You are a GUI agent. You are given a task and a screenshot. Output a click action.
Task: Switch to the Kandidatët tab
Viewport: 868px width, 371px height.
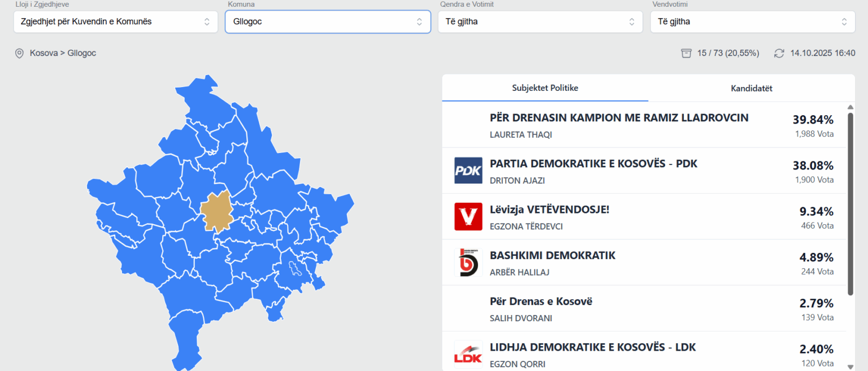coord(752,88)
